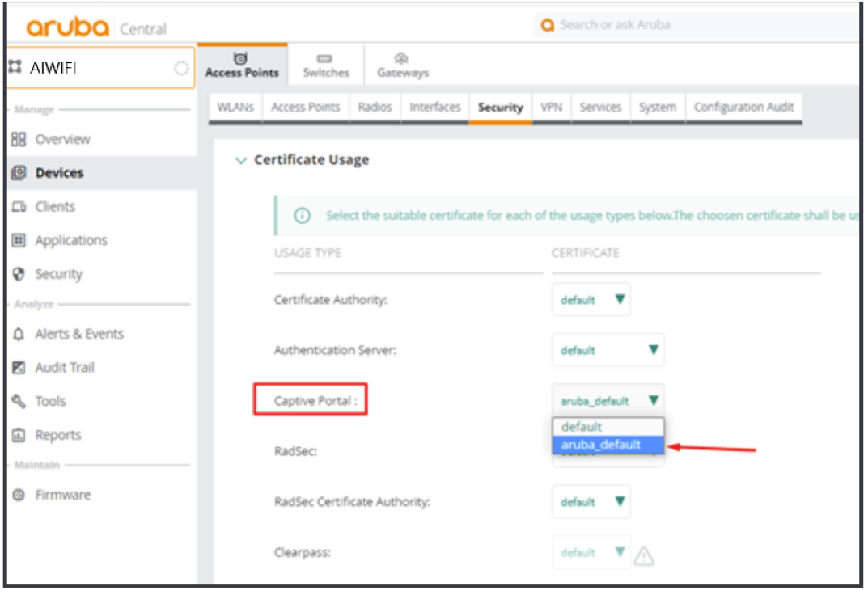Screen dimensions: 868x595
Task: Open the Access Points sub-tab
Action: [306, 108]
